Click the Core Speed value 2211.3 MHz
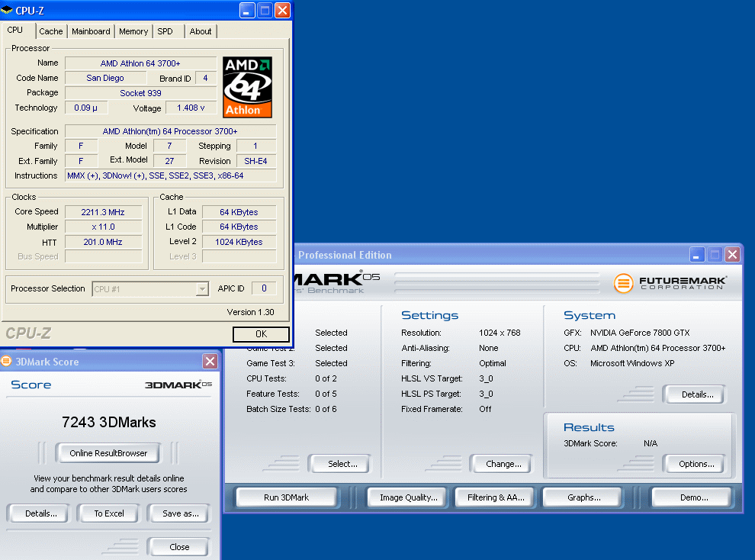Image resolution: width=755 pixels, height=560 pixels. pos(103,212)
